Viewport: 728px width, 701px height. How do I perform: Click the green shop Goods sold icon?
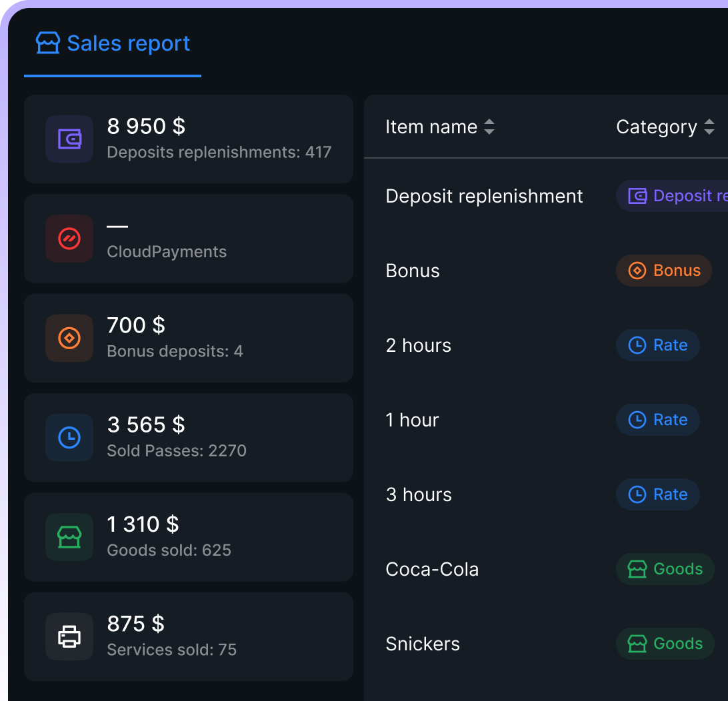point(69,537)
